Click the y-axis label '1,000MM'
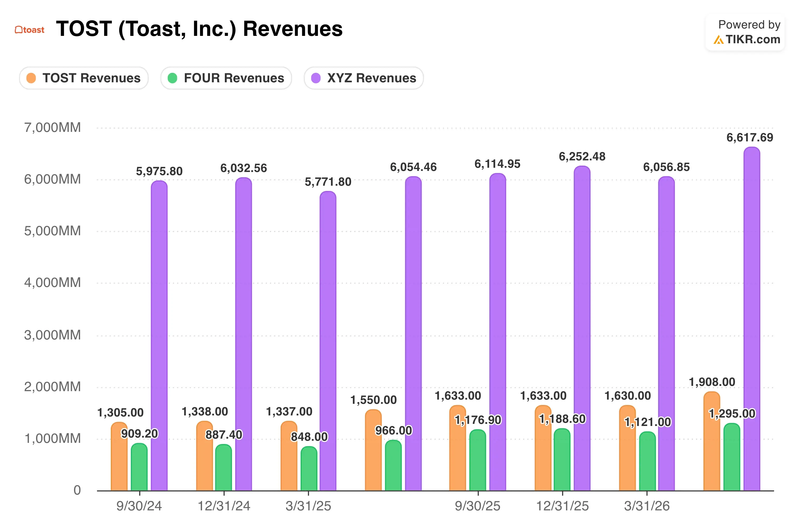Image resolution: width=798 pixels, height=532 pixels. click(52, 439)
